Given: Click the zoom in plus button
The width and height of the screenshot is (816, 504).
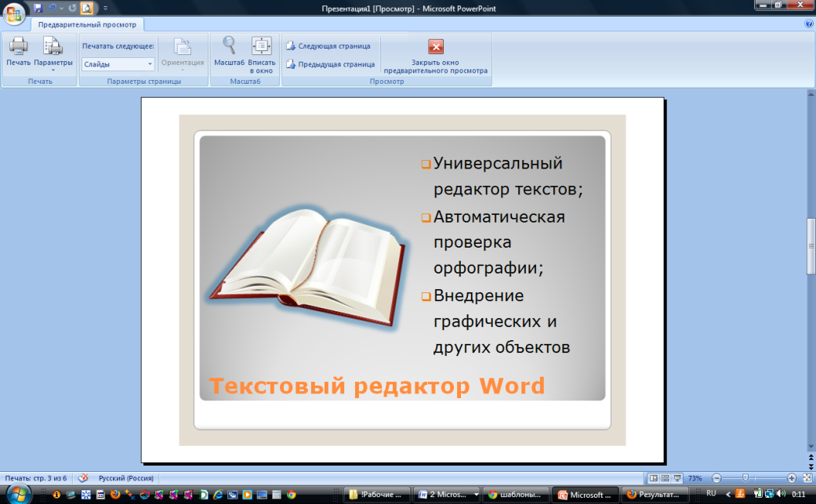Looking at the screenshot, I should pyautogui.click(x=792, y=478).
